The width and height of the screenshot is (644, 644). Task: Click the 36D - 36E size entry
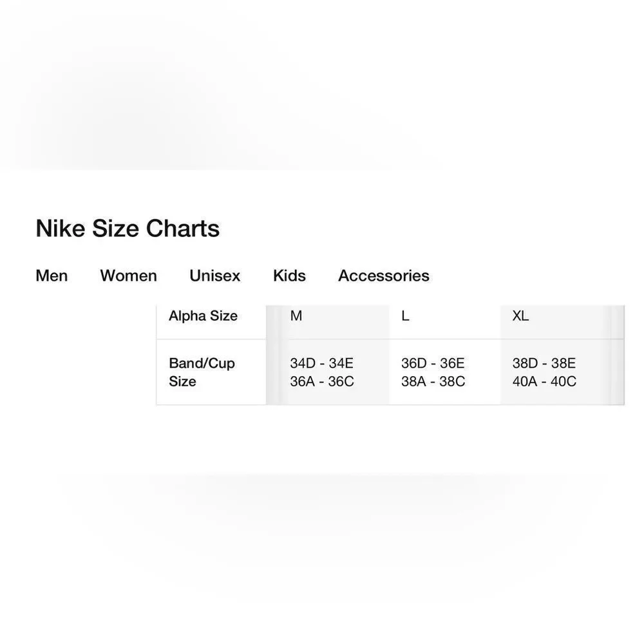[433, 363]
